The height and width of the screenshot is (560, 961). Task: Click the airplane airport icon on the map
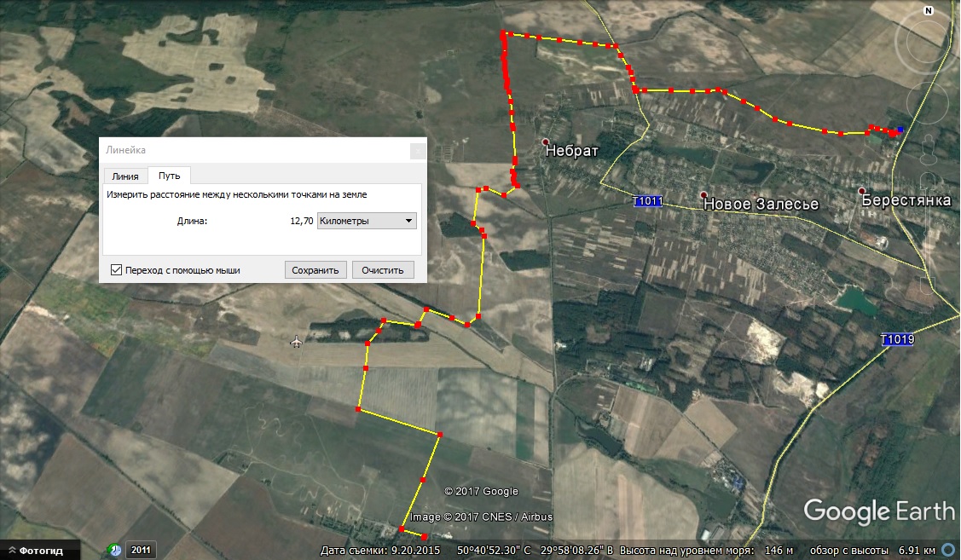[296, 341]
